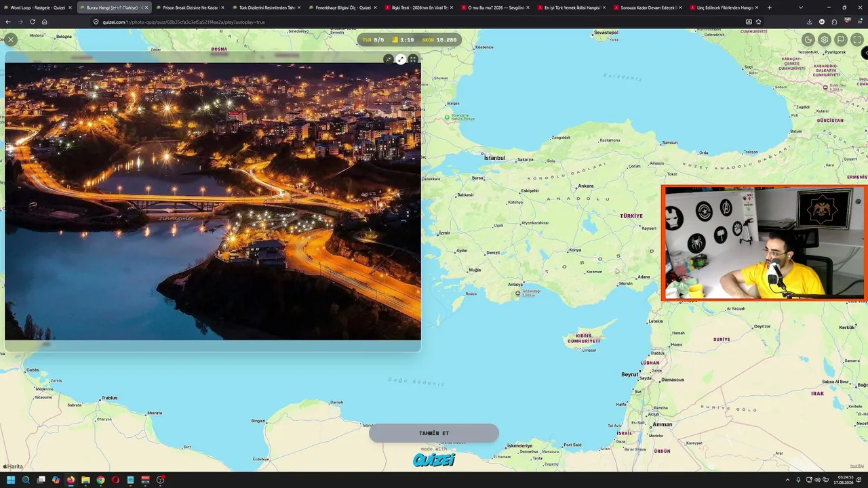868x488 pixels.
Task: Click Samsun on the map
Action: (x=670, y=143)
